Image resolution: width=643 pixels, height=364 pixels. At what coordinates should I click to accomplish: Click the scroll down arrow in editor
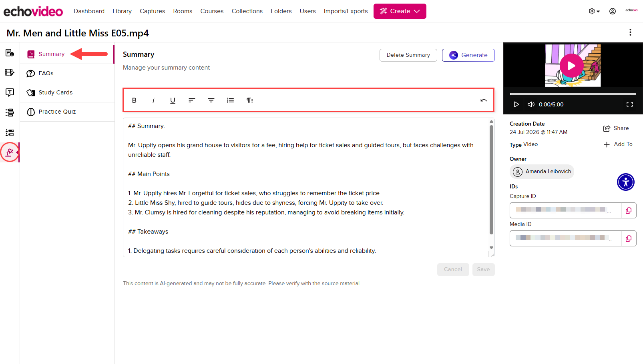[491, 248]
